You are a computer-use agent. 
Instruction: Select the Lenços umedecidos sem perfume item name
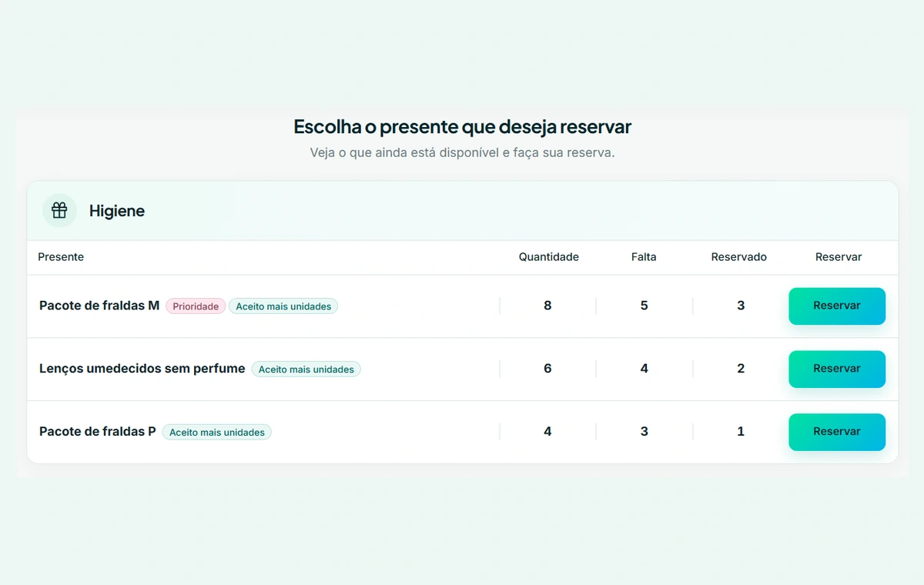(142, 369)
